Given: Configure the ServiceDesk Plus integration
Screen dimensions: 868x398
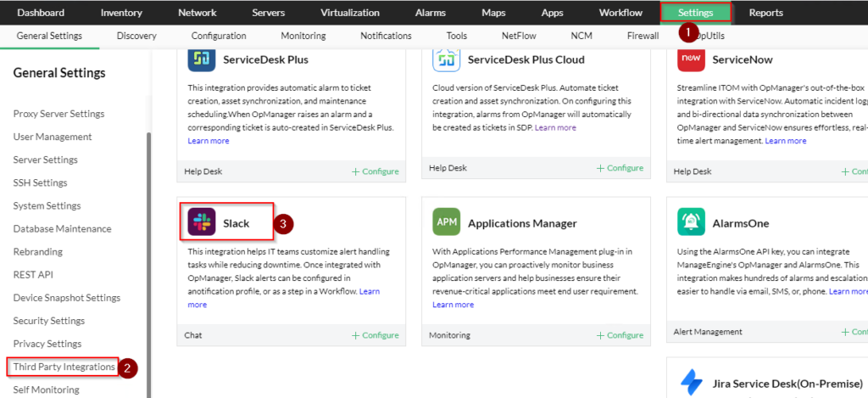Looking at the screenshot, I should tap(376, 171).
